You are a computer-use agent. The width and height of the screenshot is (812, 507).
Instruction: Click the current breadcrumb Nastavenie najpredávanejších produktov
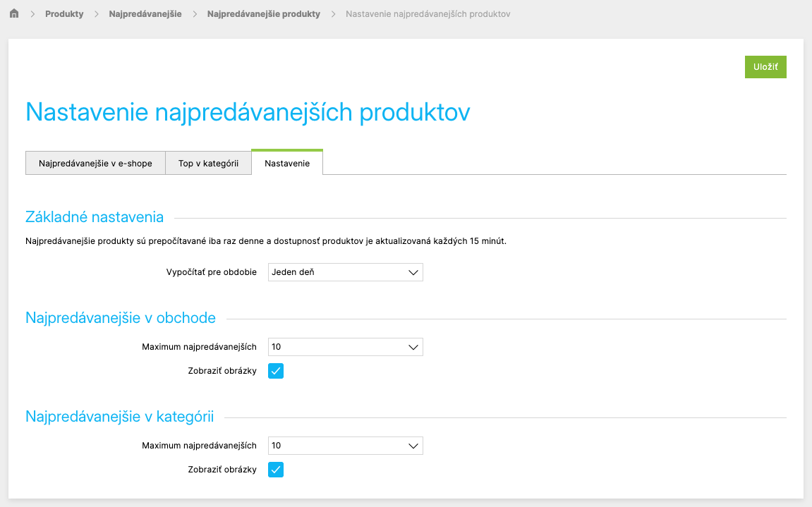point(428,14)
